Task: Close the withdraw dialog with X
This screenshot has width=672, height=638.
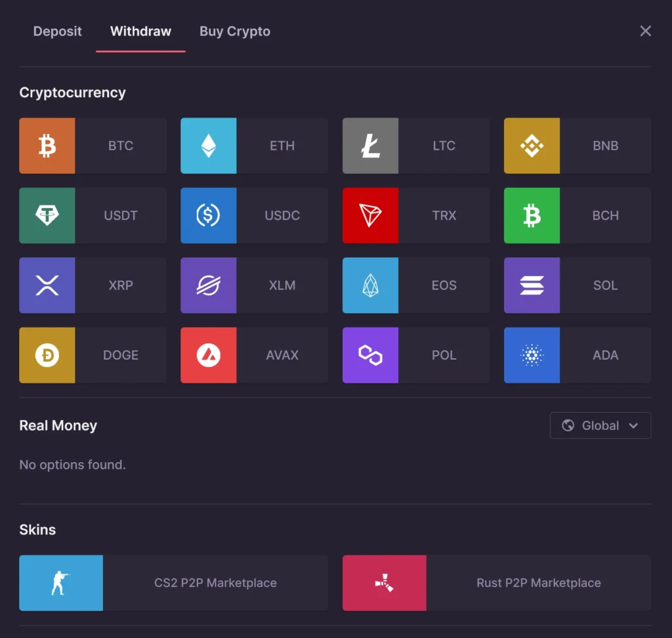Action: click(x=646, y=31)
